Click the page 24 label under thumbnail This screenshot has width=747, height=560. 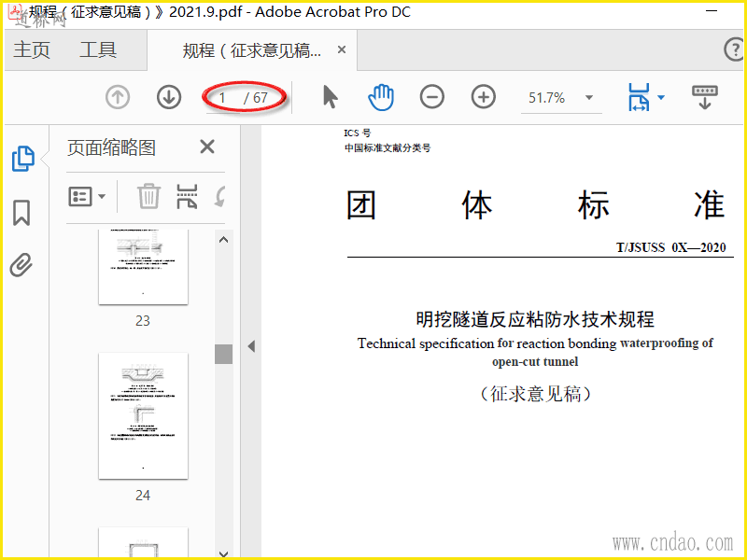(x=143, y=496)
